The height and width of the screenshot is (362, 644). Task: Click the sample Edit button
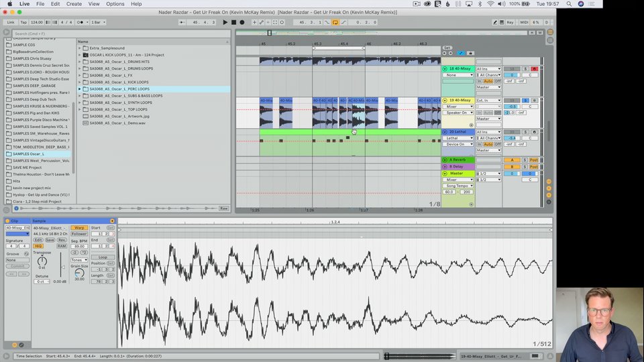tap(38, 240)
